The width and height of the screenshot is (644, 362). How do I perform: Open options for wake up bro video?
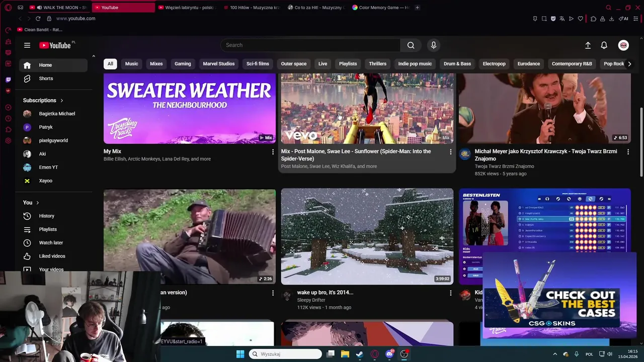[x=450, y=293]
